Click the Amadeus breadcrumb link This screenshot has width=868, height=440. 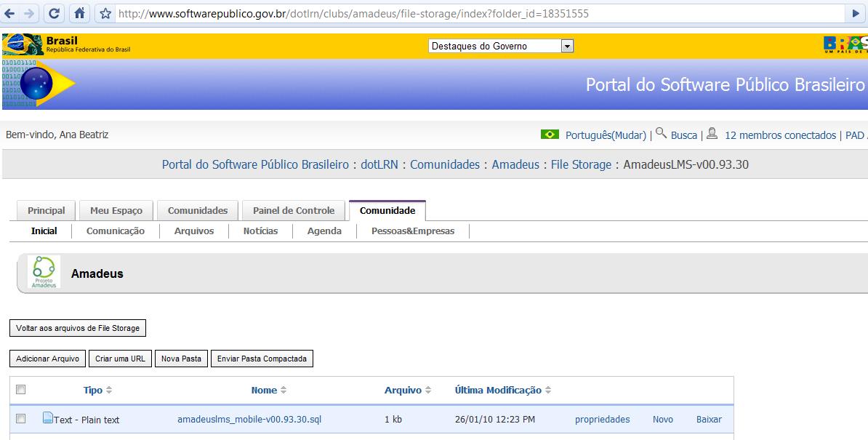pyautogui.click(x=515, y=164)
